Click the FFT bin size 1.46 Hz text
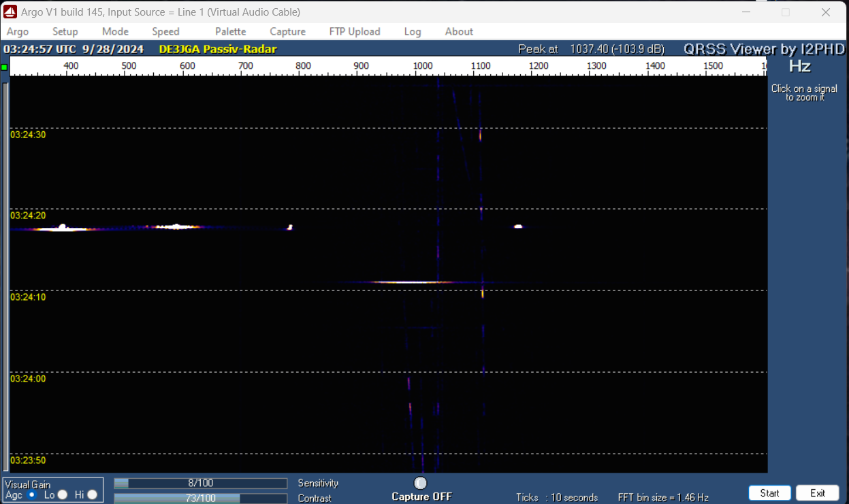 (x=663, y=497)
